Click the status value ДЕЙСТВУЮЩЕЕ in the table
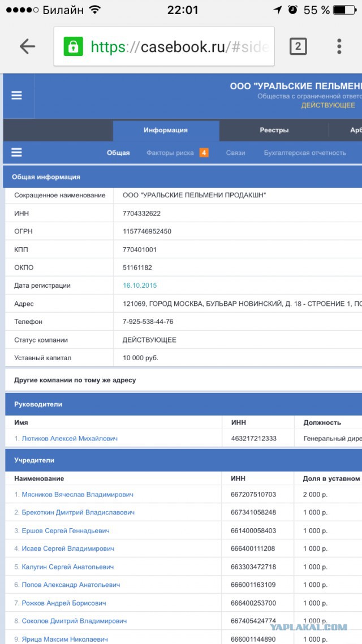 149,340
